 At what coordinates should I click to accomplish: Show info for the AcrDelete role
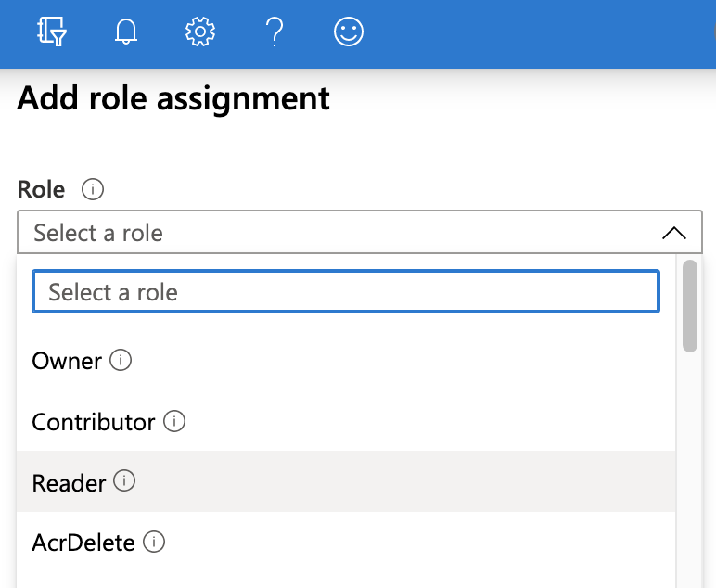click(154, 542)
